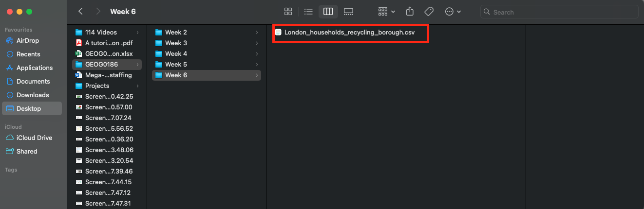Select the A tutorial PDF file
Screen dimensions: 644x209
pyautogui.click(x=102, y=43)
